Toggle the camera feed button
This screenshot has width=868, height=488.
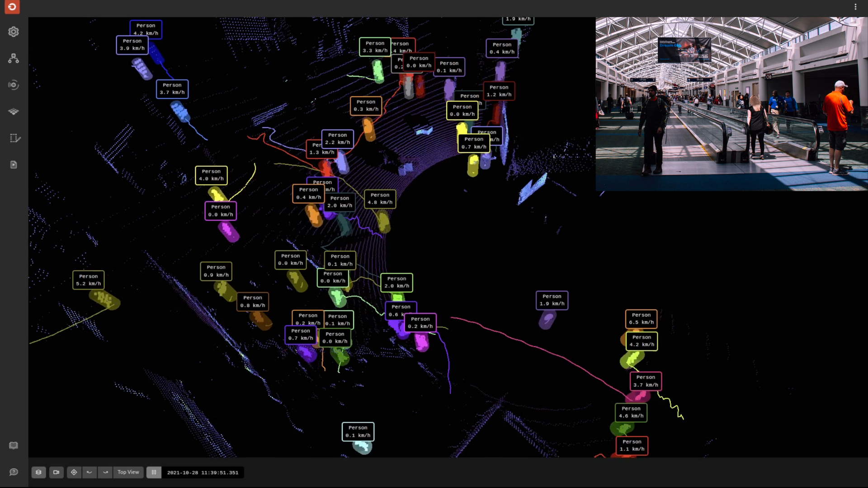tap(56, 472)
